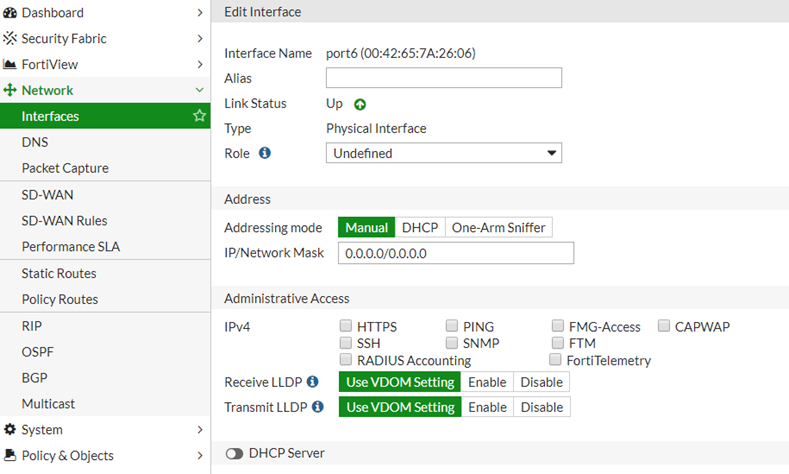Go to the SD-WAN Rules page
The height and width of the screenshot is (474, 789).
64,220
